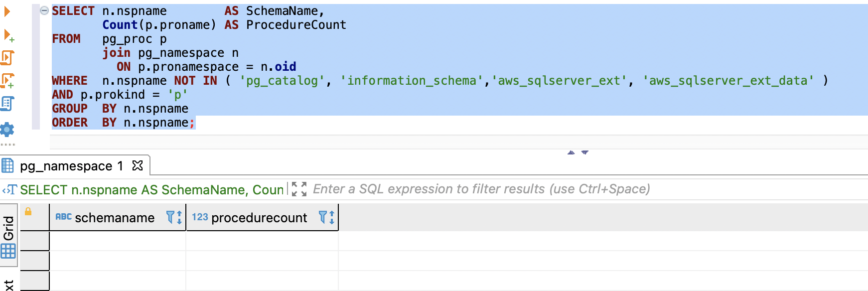868x291 pixels.
Task: Click the up arrow on the panel divider
Action: (x=571, y=152)
